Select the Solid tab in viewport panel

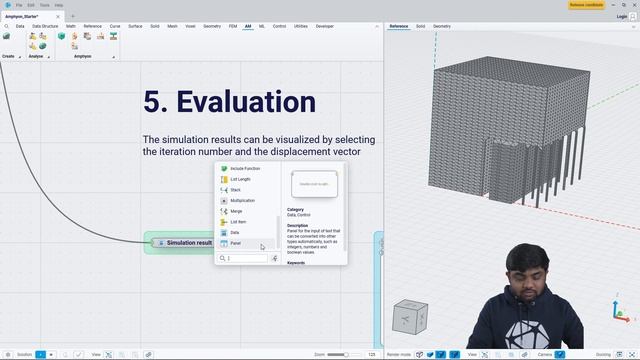[x=420, y=26]
